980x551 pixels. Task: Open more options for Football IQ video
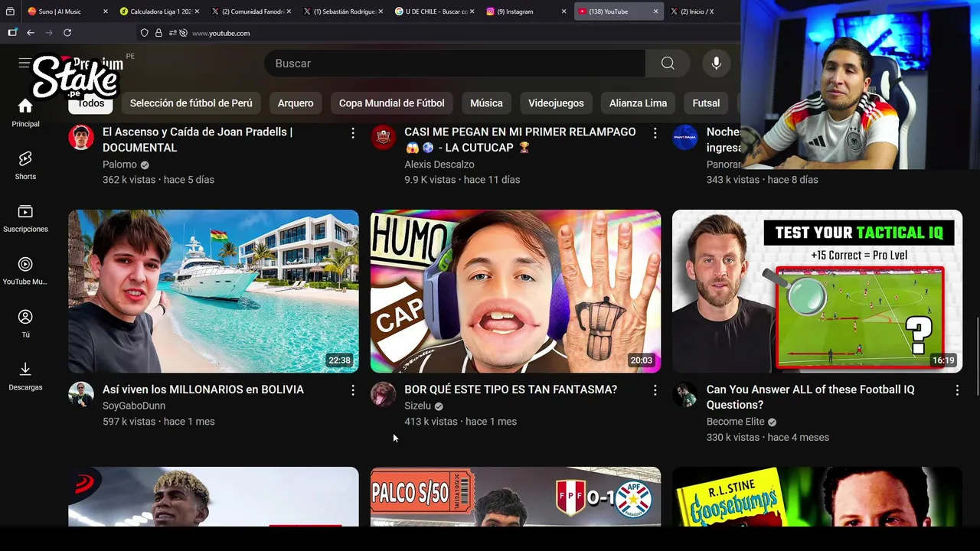pyautogui.click(x=956, y=390)
